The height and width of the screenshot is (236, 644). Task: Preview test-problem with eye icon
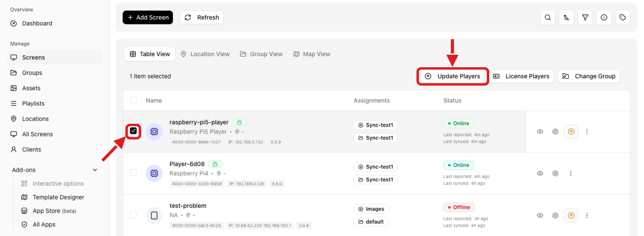(x=540, y=216)
